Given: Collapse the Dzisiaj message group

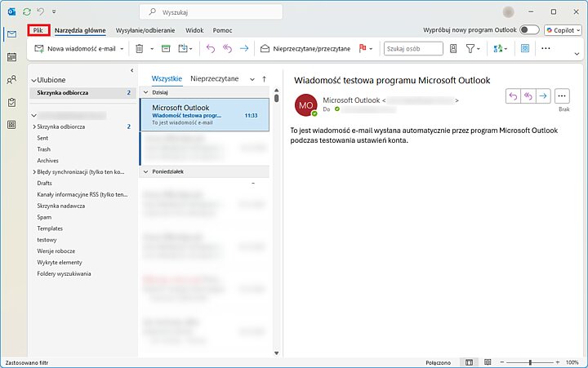Looking at the screenshot, I should [146, 92].
